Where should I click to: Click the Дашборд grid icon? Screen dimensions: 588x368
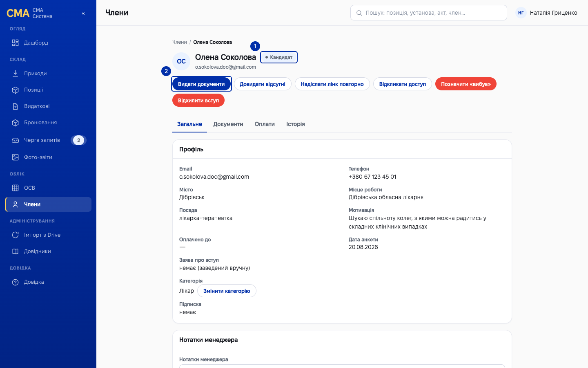coord(16,43)
